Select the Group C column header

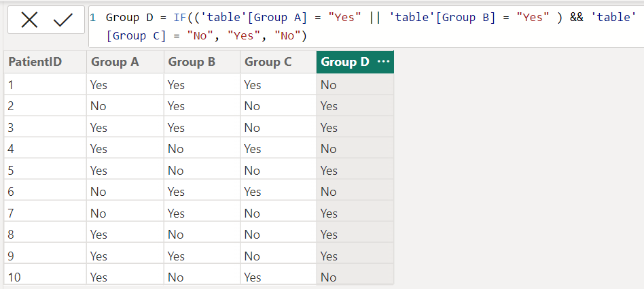pos(279,62)
